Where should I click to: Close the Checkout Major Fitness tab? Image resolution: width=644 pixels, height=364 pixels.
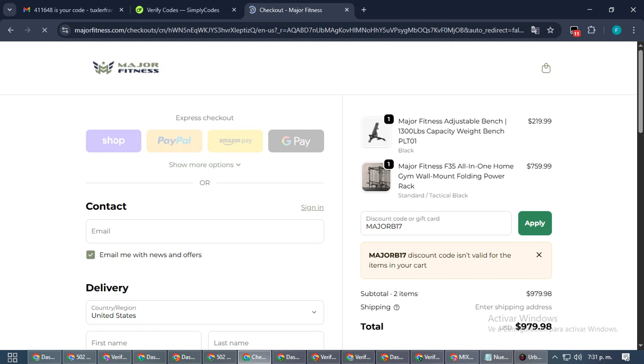pyautogui.click(x=346, y=10)
